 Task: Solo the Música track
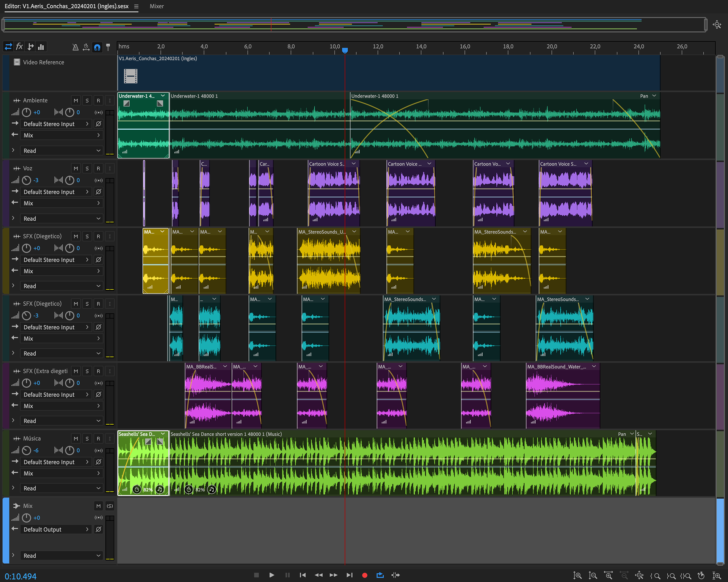pyautogui.click(x=87, y=438)
